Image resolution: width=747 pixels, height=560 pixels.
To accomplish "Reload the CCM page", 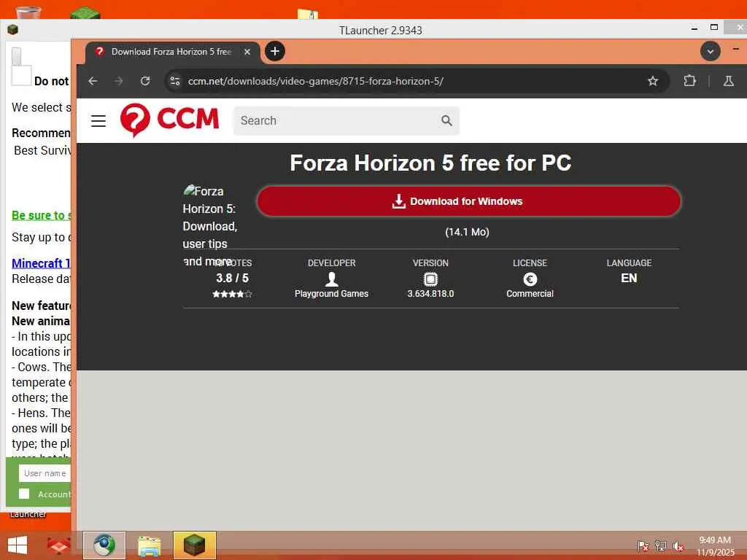I will (145, 81).
